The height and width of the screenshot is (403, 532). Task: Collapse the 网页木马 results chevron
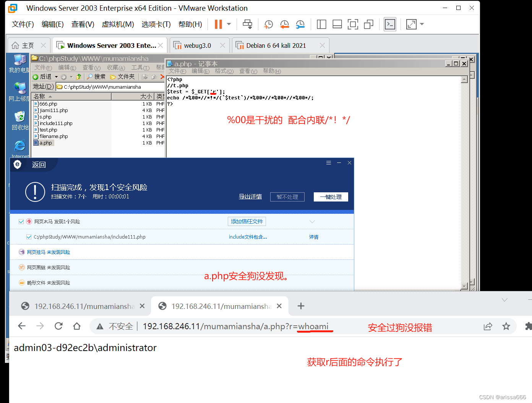tap(312, 222)
